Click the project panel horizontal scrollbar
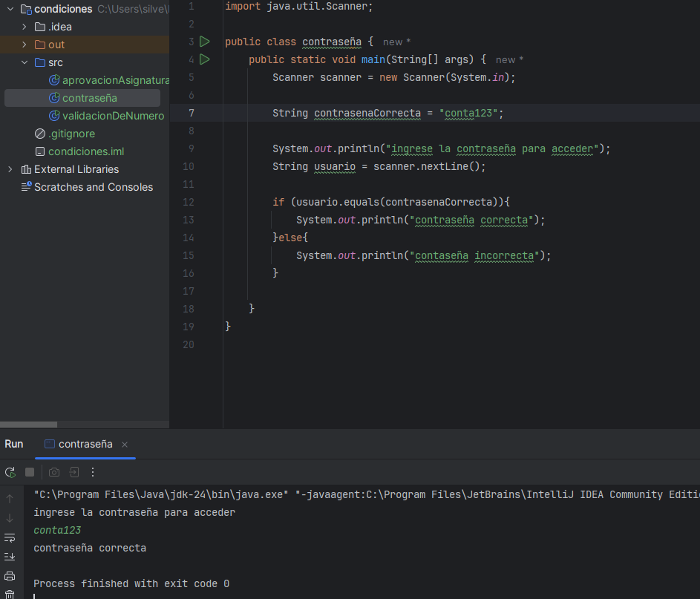Screen dimensions: 700x599 28,425
